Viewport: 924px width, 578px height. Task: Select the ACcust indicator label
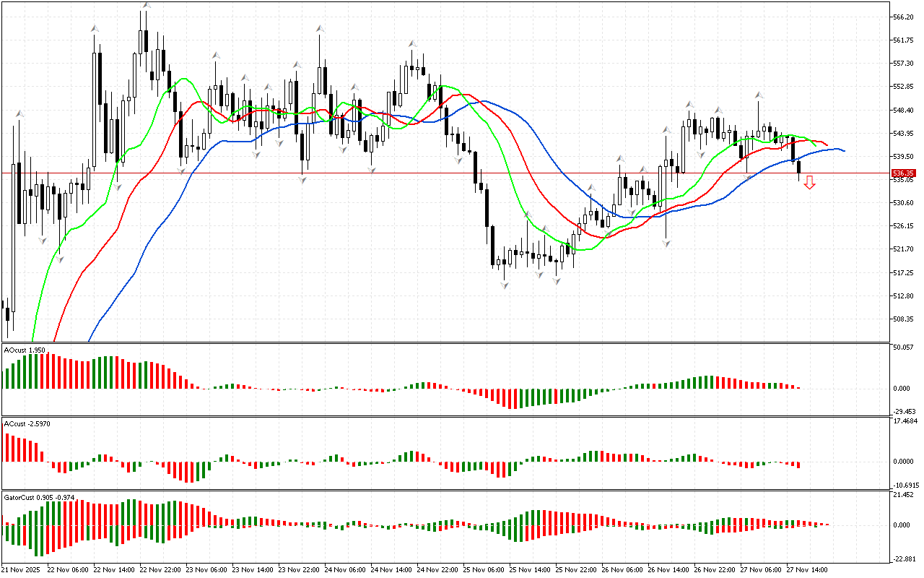[26, 423]
